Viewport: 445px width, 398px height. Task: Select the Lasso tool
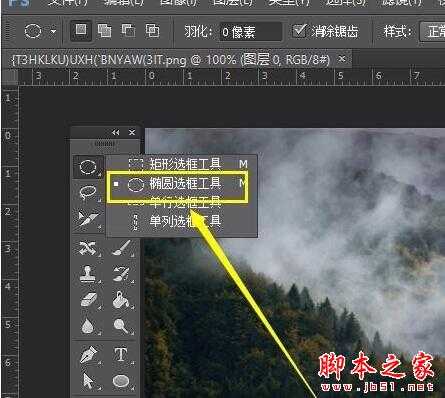[x=88, y=193]
